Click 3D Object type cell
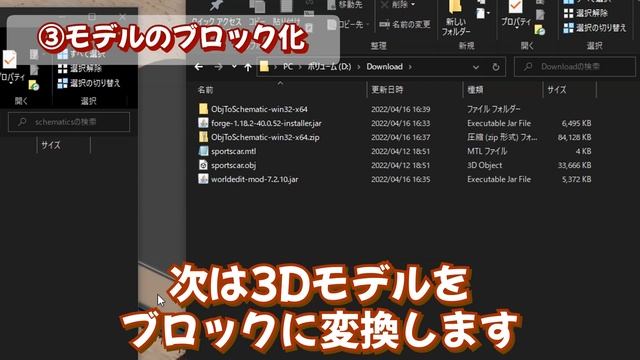The height and width of the screenshot is (360, 640). click(x=484, y=165)
